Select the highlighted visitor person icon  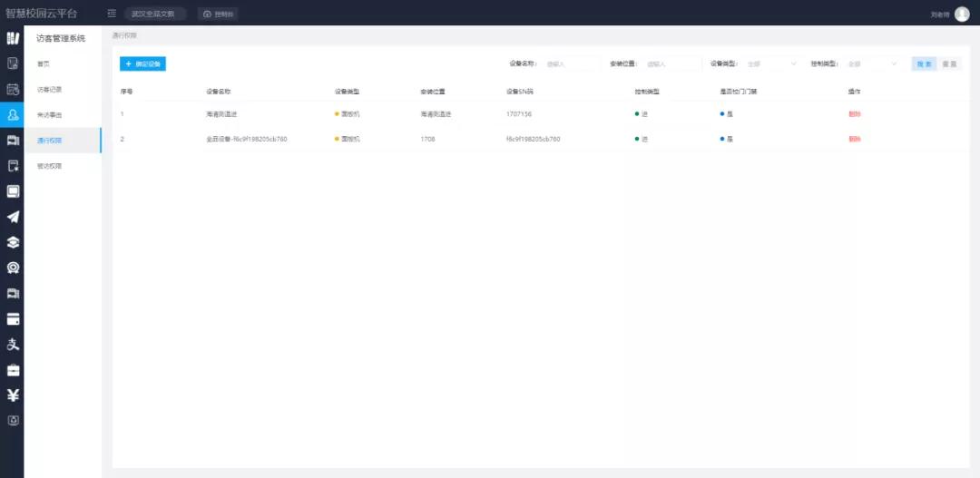(x=13, y=114)
